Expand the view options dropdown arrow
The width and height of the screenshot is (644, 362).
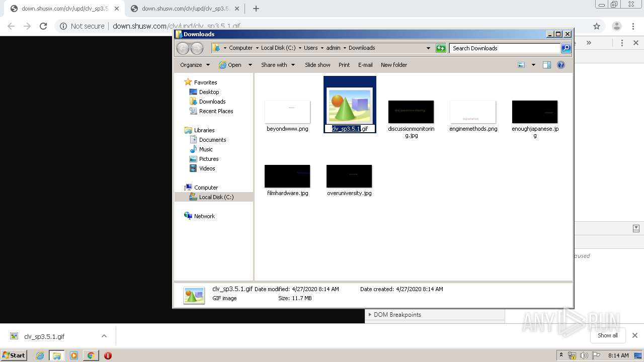coord(533,65)
